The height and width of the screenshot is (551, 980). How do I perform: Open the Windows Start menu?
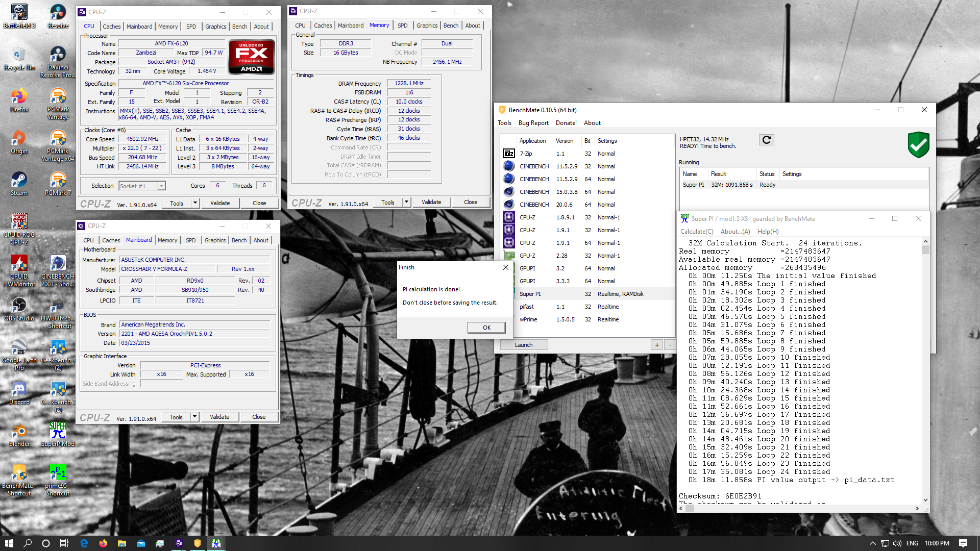pos(9,543)
